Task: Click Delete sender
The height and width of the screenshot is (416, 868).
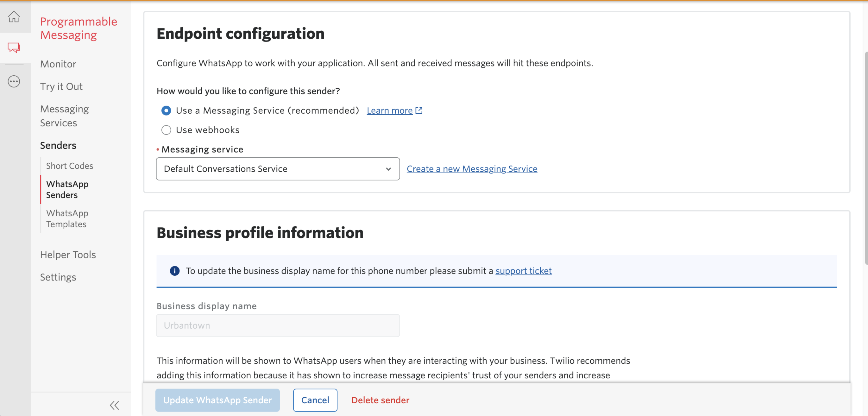Action: pos(380,400)
